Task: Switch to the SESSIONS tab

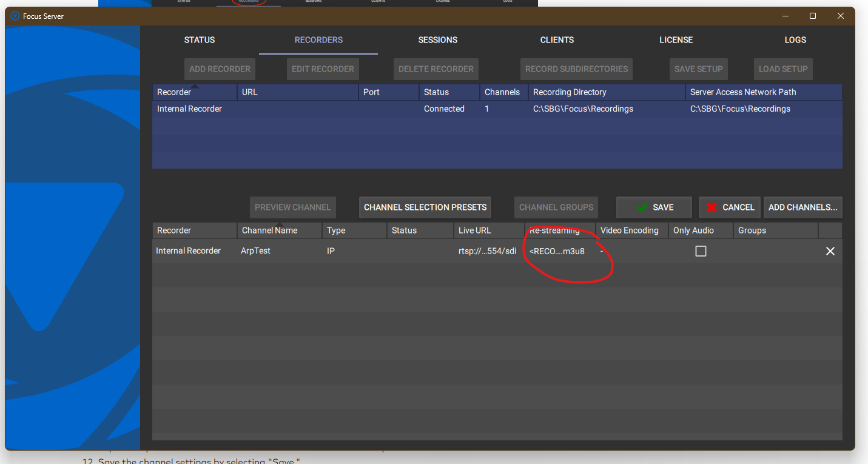Action: pos(437,39)
